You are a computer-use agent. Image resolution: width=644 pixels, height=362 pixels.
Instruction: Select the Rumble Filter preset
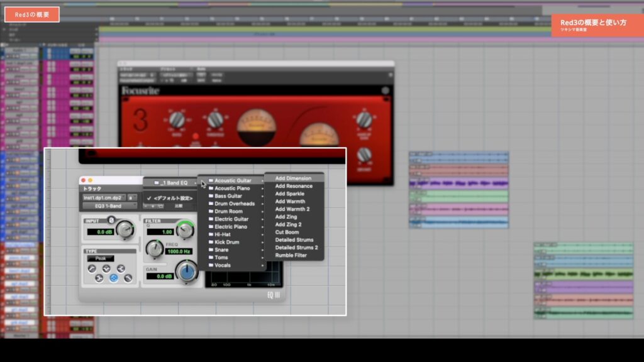coord(294,255)
